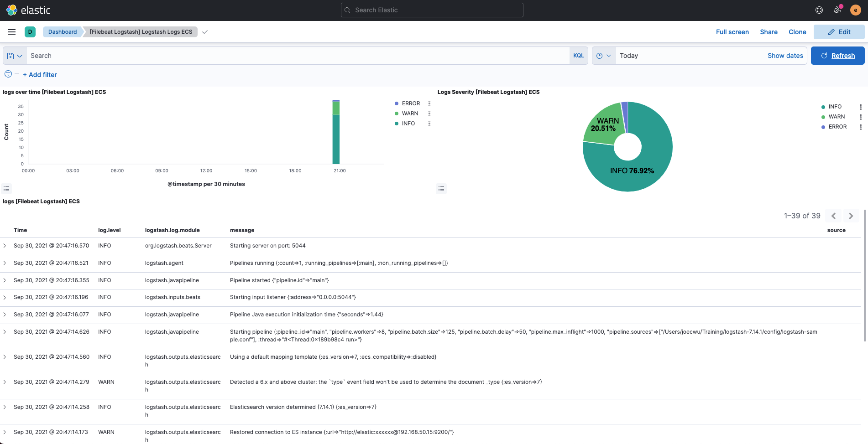Click the Refresh button
The image size is (868, 444).
click(x=837, y=56)
